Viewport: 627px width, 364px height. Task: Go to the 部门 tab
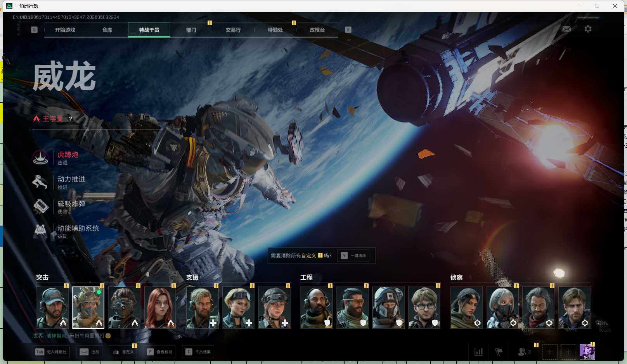tap(191, 30)
